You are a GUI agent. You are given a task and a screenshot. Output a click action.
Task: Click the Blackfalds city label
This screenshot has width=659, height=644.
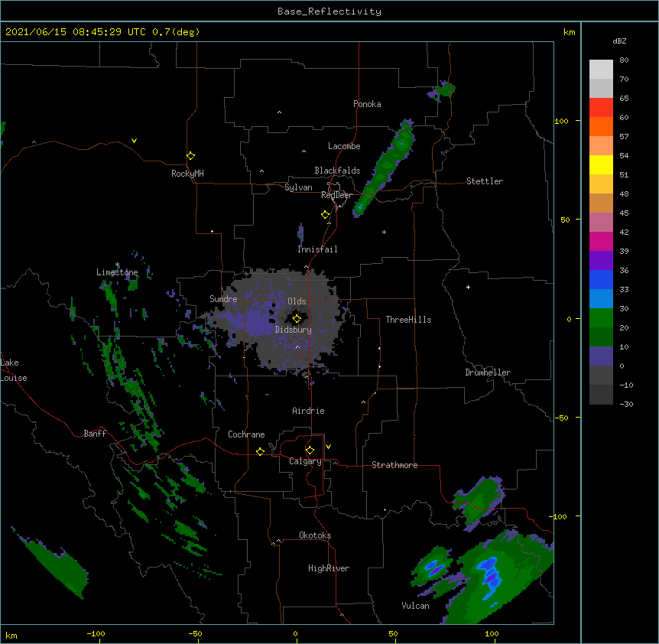tap(337, 171)
